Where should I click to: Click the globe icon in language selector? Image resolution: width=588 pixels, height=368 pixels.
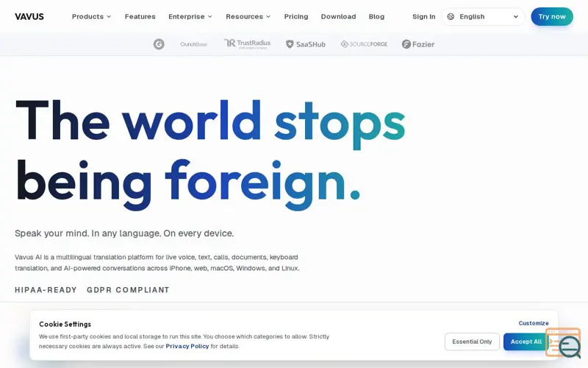451,16
